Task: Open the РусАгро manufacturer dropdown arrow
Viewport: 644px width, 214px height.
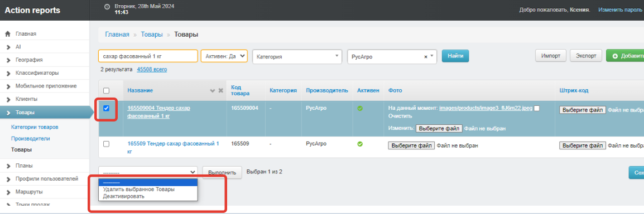Action: click(432, 57)
